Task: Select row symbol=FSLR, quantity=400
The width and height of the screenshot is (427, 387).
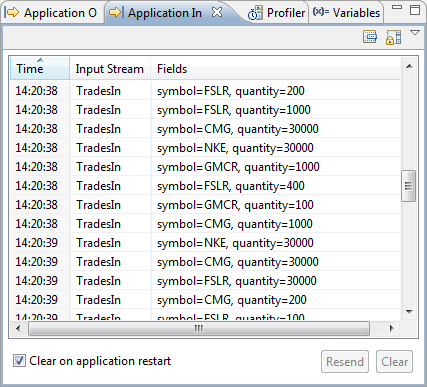Action: 205,186
